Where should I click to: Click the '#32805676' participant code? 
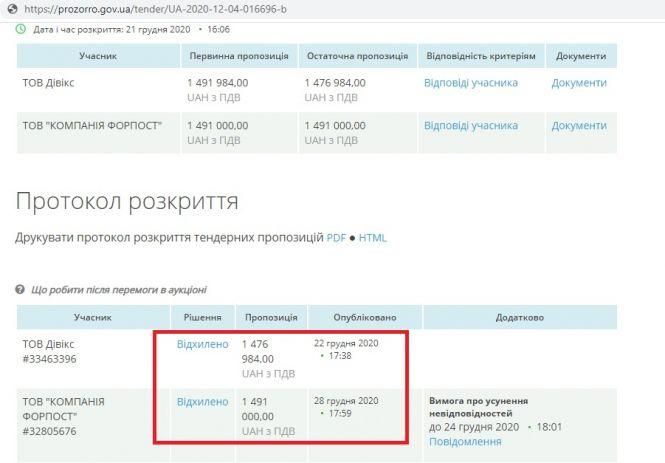click(49, 432)
